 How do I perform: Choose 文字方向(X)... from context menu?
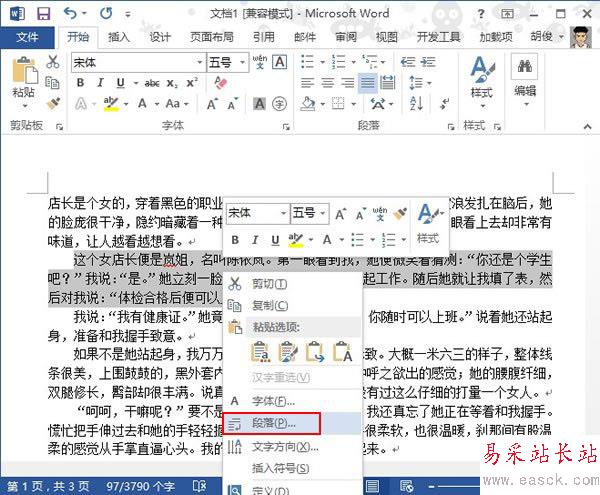pyautogui.click(x=292, y=446)
